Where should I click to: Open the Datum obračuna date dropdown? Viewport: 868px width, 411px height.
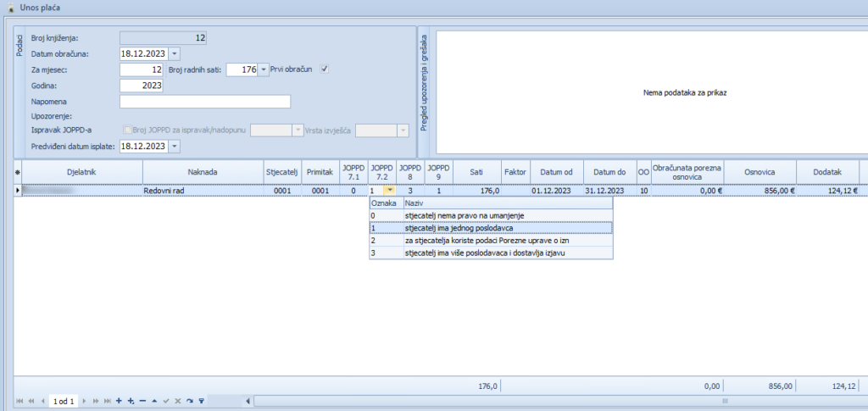[175, 53]
